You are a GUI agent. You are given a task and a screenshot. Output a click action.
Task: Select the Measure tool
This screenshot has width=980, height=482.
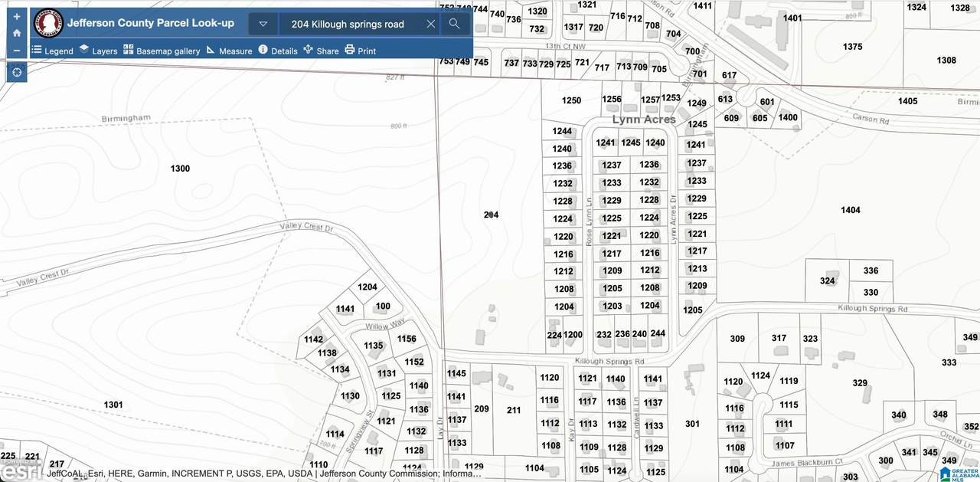[x=229, y=51]
